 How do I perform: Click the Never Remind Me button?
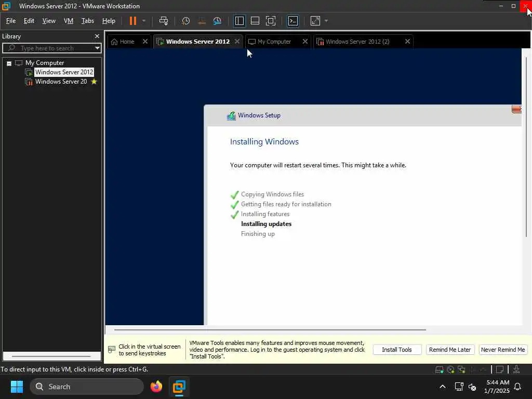(x=503, y=350)
